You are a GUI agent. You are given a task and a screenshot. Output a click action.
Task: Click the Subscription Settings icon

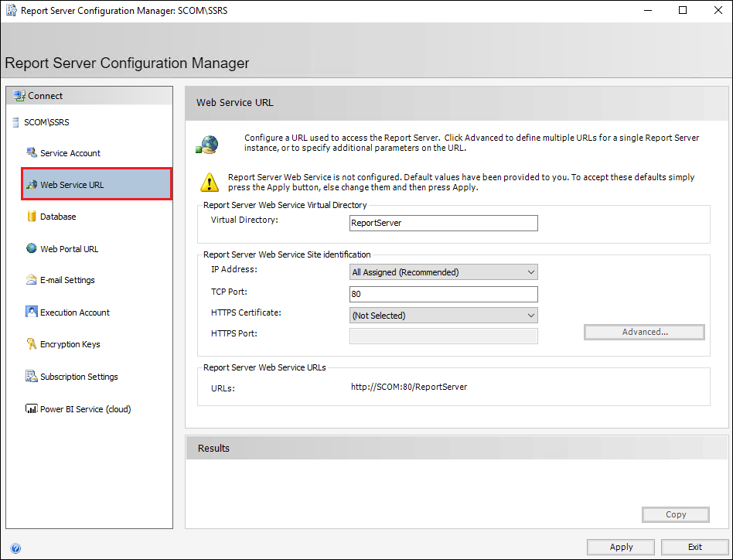[32, 376]
